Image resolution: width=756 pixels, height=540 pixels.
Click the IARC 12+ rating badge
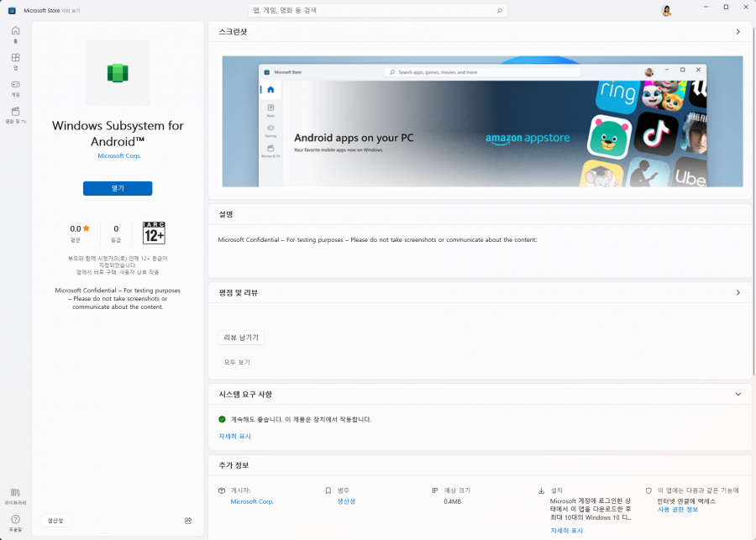[154, 233]
